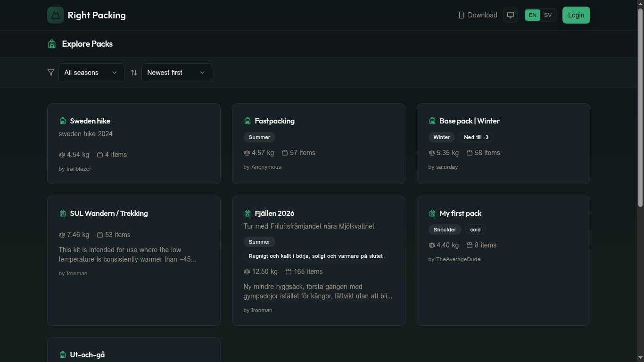Screen dimensions: 644x362
Task: Click the items icon next to 8 items
Action: [470, 245]
